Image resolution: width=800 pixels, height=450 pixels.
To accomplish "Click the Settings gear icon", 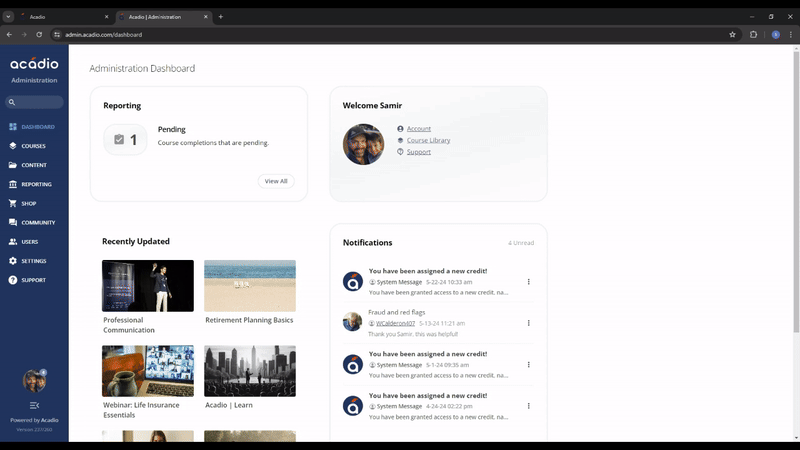I will [13, 261].
